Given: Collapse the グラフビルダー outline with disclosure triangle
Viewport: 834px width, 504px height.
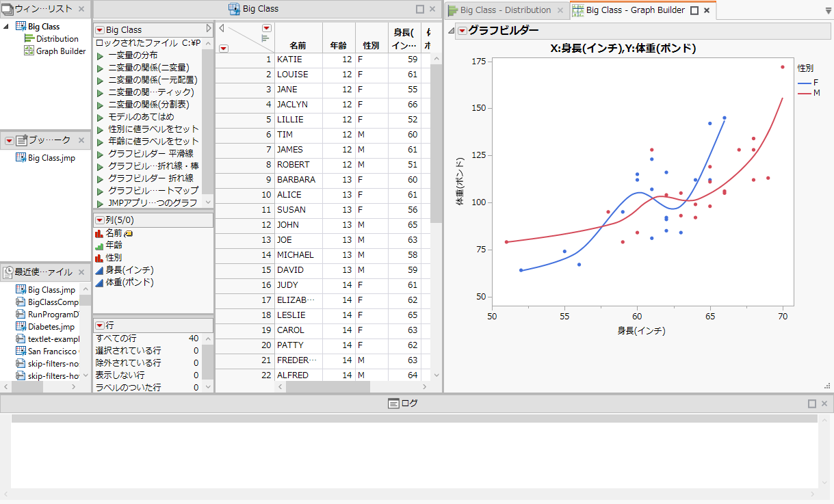Looking at the screenshot, I should coord(451,31).
